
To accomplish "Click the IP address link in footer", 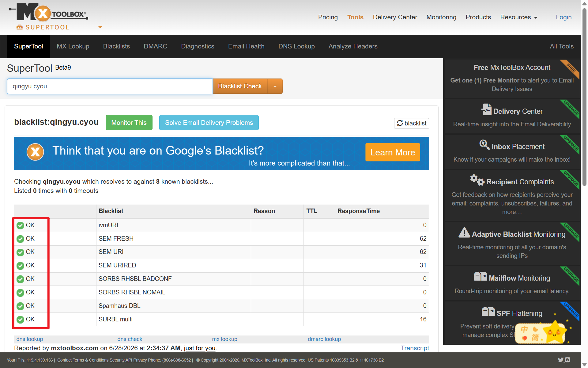I will pyautogui.click(x=40, y=360).
